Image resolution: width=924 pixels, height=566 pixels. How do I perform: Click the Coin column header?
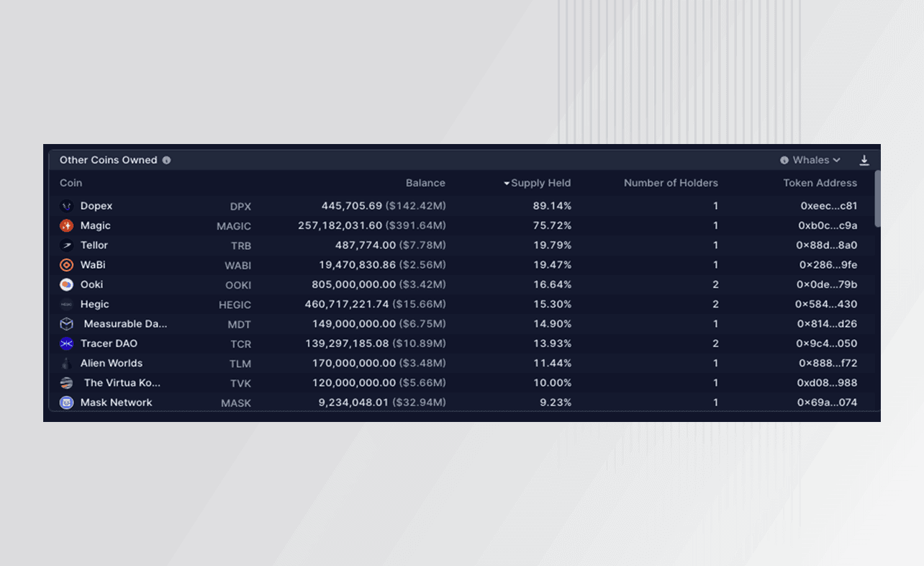tap(71, 183)
